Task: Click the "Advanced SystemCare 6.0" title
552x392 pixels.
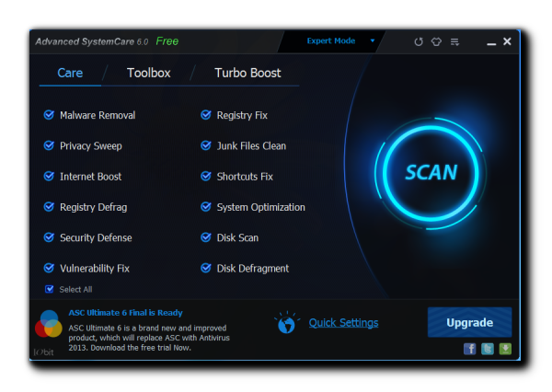Action: coord(91,41)
